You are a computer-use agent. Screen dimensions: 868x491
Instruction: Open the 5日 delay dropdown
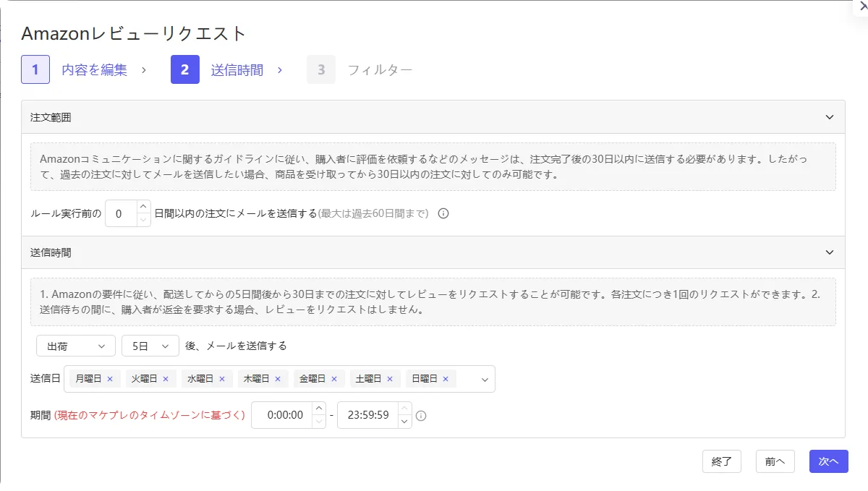pyautogui.click(x=150, y=346)
